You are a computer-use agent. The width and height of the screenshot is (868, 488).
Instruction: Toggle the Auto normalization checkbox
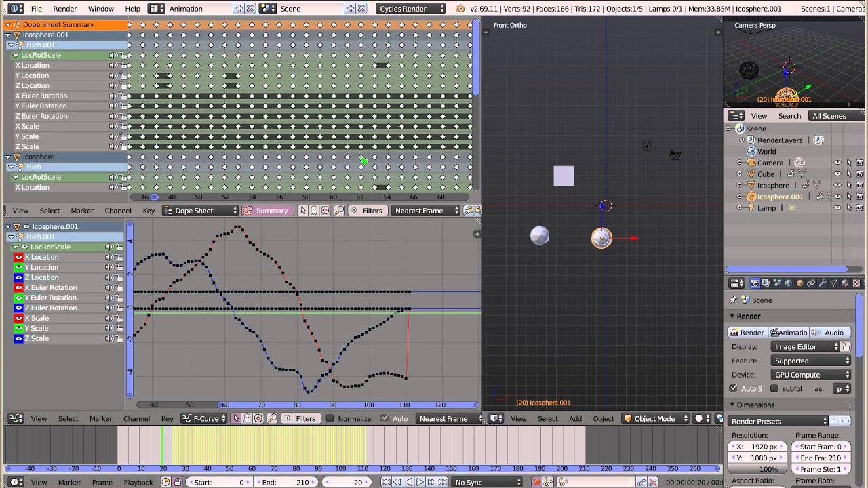pyautogui.click(x=385, y=418)
